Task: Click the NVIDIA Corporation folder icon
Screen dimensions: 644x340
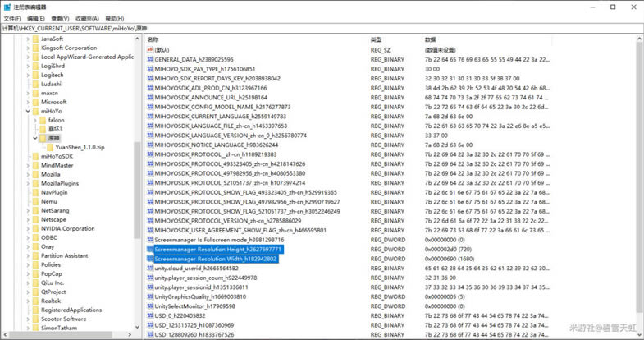Action: 35,228
